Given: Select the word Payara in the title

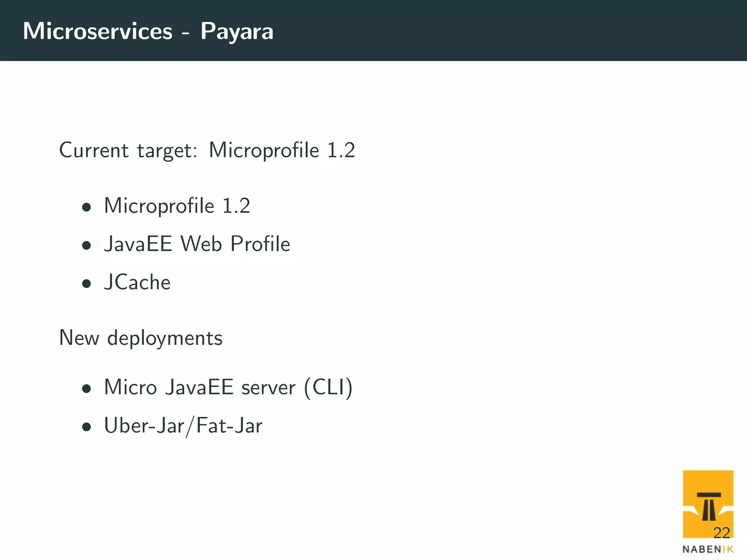Looking at the screenshot, I should 237,32.
